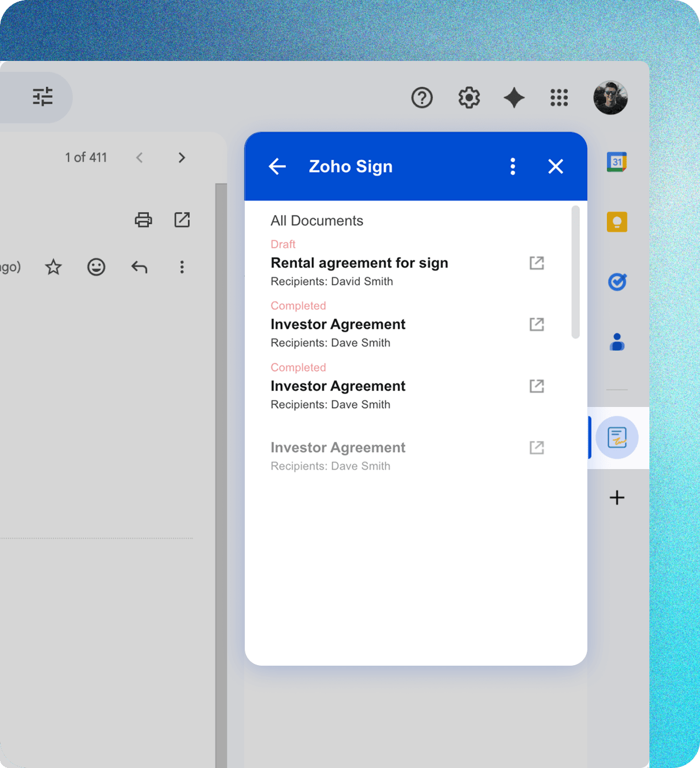Click Recipients: David Smith text
The width and height of the screenshot is (700, 768).
tap(332, 282)
